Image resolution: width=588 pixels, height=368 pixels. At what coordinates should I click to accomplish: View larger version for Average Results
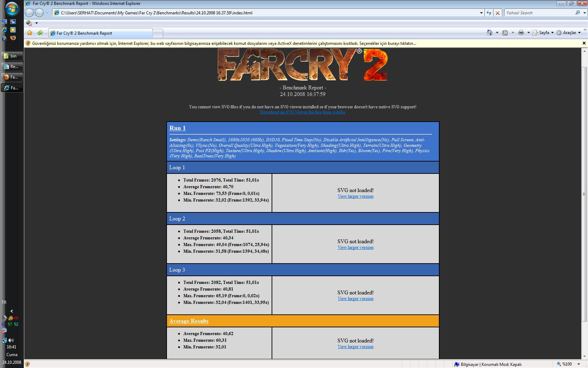tap(355, 347)
